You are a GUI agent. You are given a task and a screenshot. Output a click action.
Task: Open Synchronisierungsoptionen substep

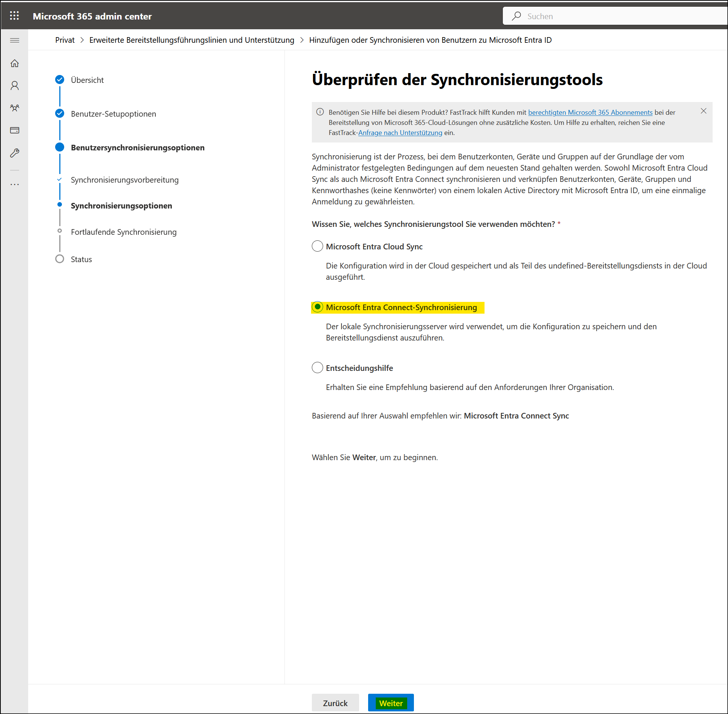point(121,205)
